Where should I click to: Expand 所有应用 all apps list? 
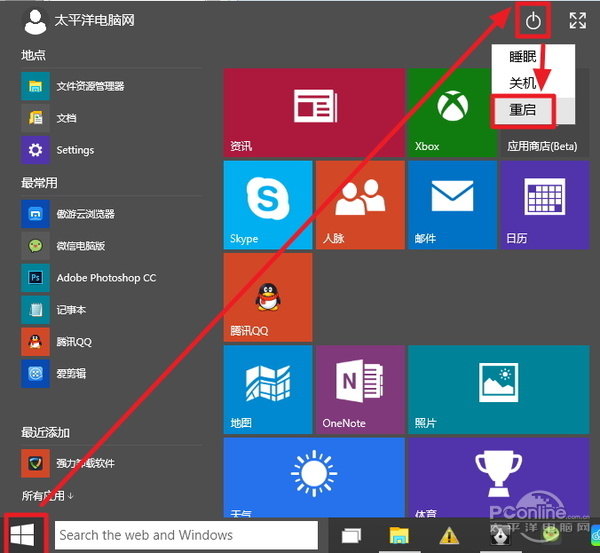pyautogui.click(x=48, y=496)
